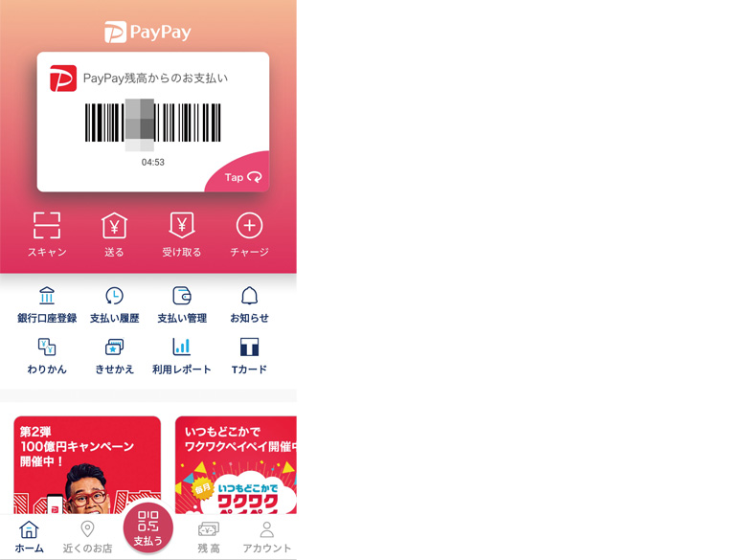
Task: Tap the round 支払う QR button
Action: (148, 527)
